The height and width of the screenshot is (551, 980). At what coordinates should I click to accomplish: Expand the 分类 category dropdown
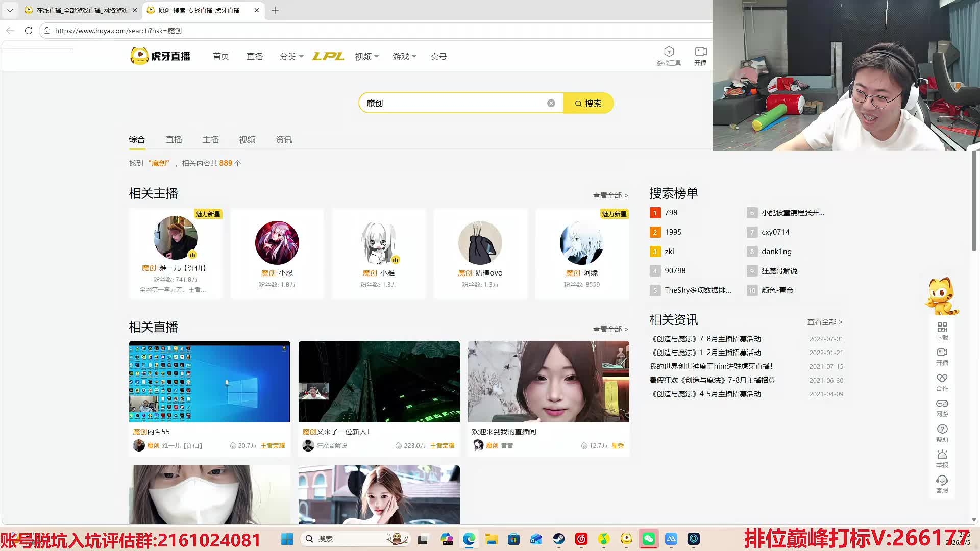(291, 56)
